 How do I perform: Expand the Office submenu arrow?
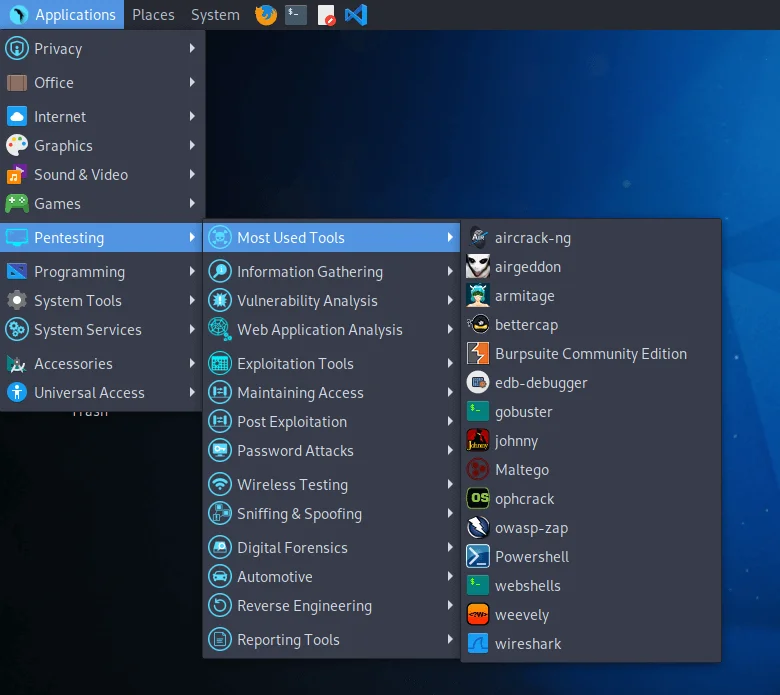[192, 82]
